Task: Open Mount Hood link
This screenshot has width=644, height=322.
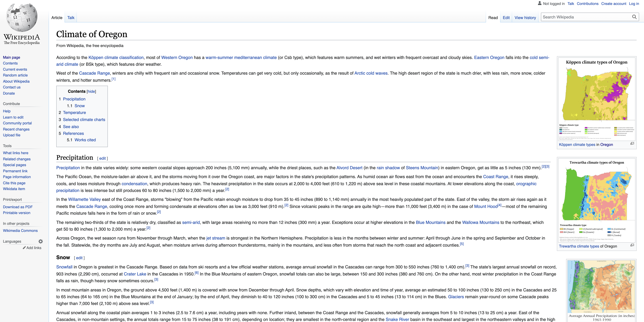Action: 486,206
